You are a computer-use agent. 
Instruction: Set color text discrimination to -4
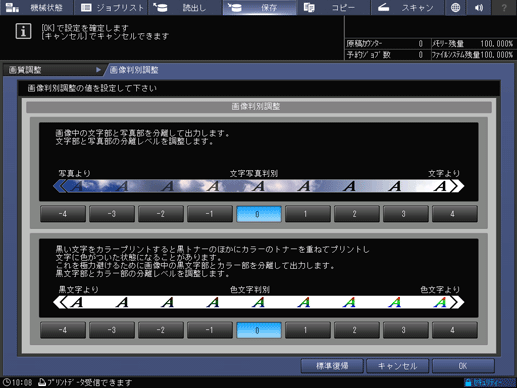click(x=63, y=330)
